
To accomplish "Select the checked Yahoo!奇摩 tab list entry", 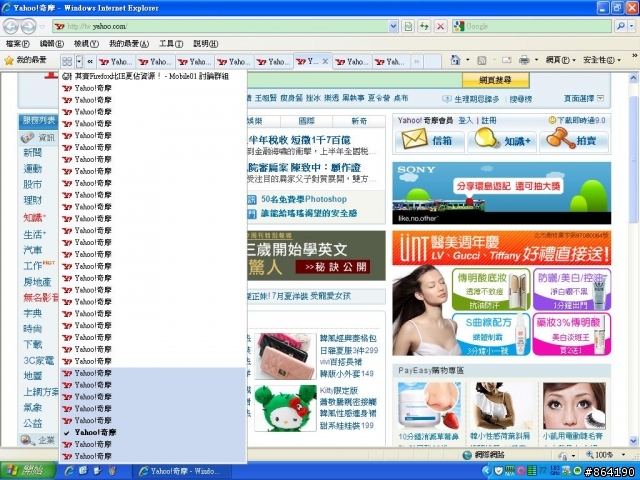I will [x=153, y=432].
